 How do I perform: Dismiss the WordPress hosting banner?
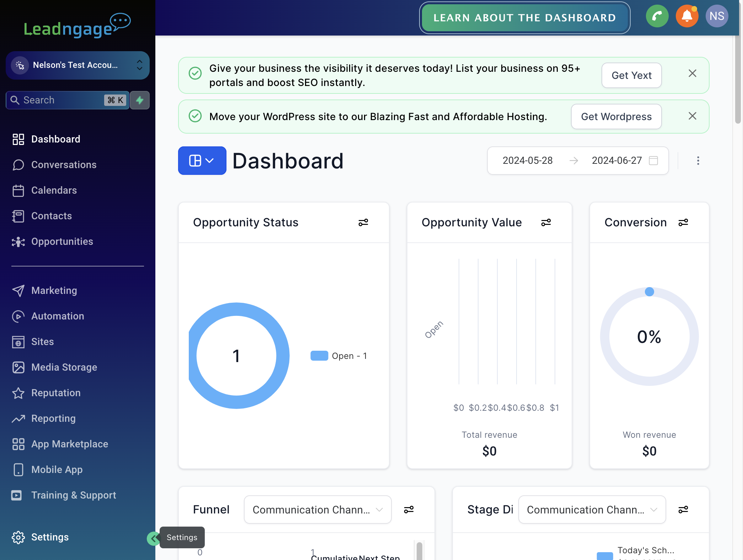click(x=692, y=116)
